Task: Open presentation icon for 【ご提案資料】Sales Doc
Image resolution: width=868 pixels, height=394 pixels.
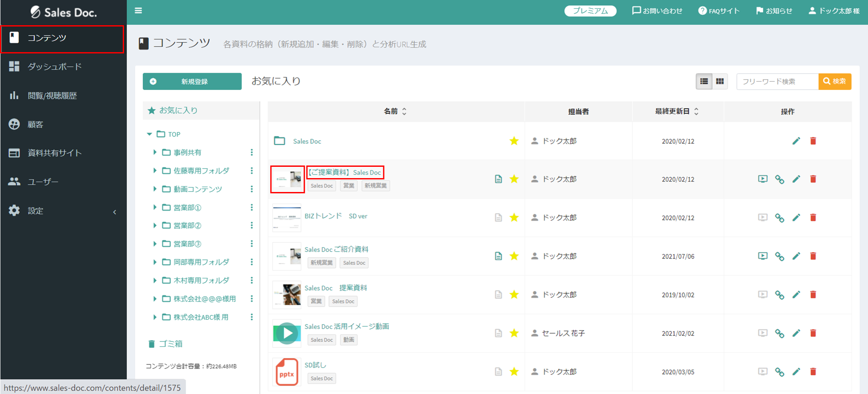Action: pos(763,179)
